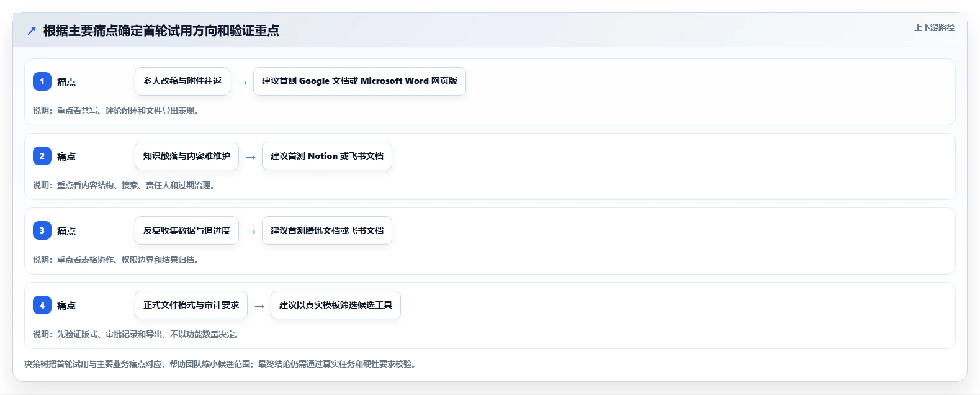Screen dimensions: 980x395
Task: Click the title 根据主要痛点确定首轮试用方向和验证重点
Action: [161, 31]
